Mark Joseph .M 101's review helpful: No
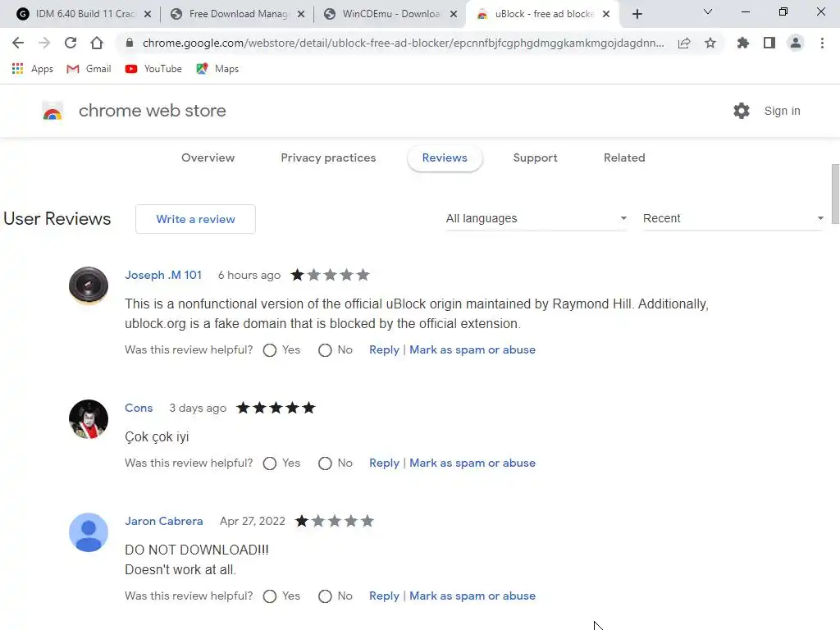 tap(325, 350)
